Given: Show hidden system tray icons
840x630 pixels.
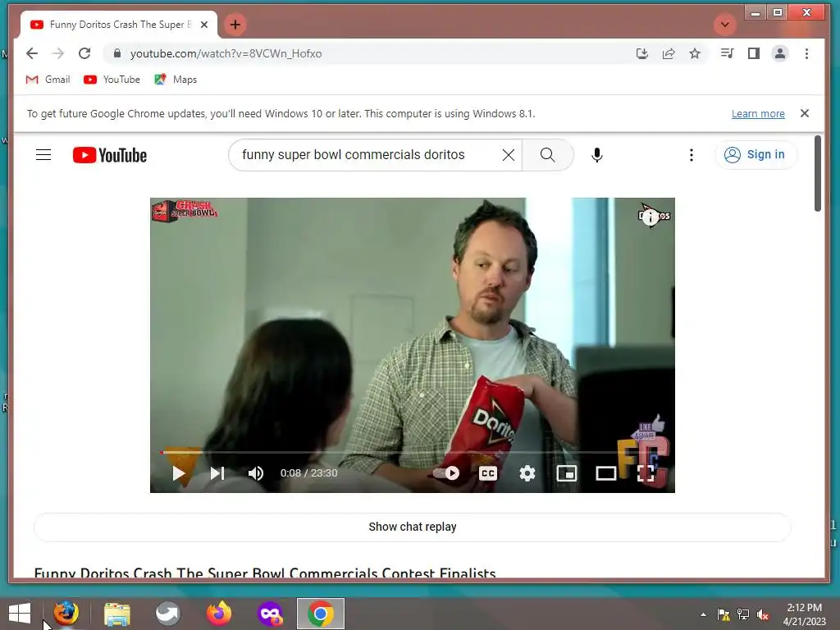Looking at the screenshot, I should 703,614.
